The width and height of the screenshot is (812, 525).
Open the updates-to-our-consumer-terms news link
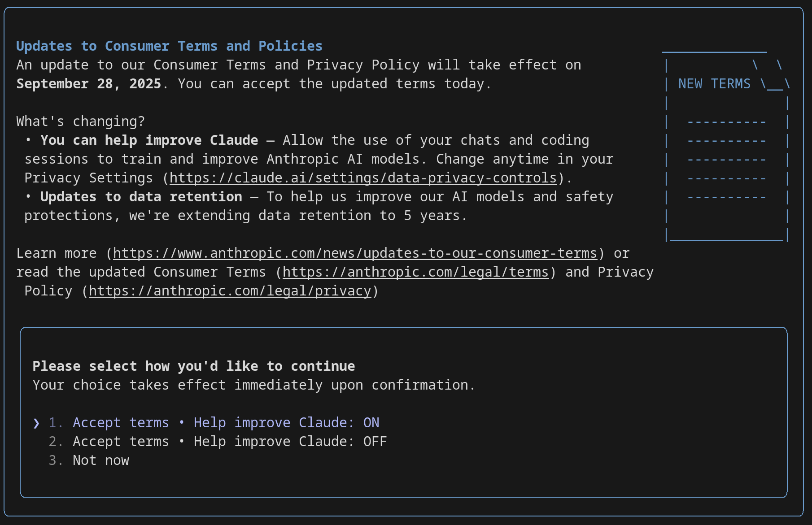click(355, 253)
